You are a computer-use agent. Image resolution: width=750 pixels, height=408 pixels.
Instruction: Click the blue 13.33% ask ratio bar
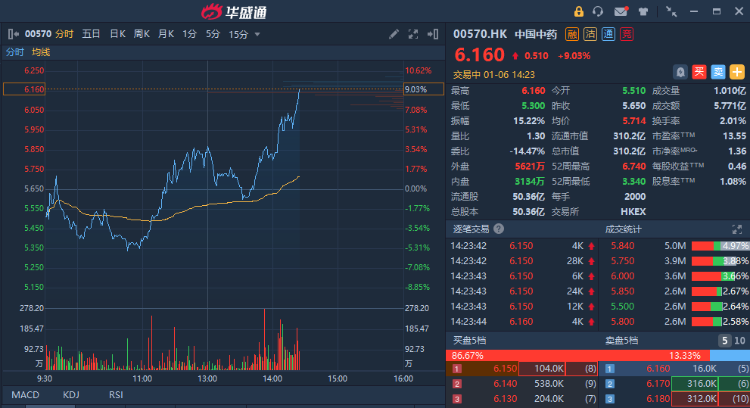(730, 355)
